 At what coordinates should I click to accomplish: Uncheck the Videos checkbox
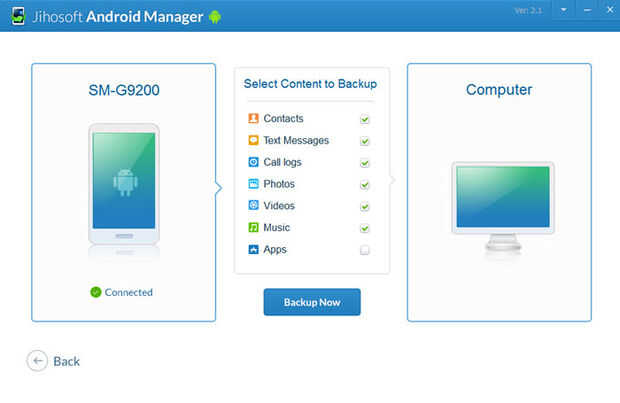click(365, 206)
